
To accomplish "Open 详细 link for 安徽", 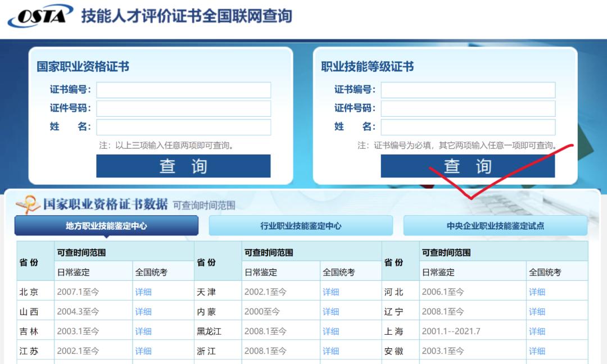I will [537, 351].
